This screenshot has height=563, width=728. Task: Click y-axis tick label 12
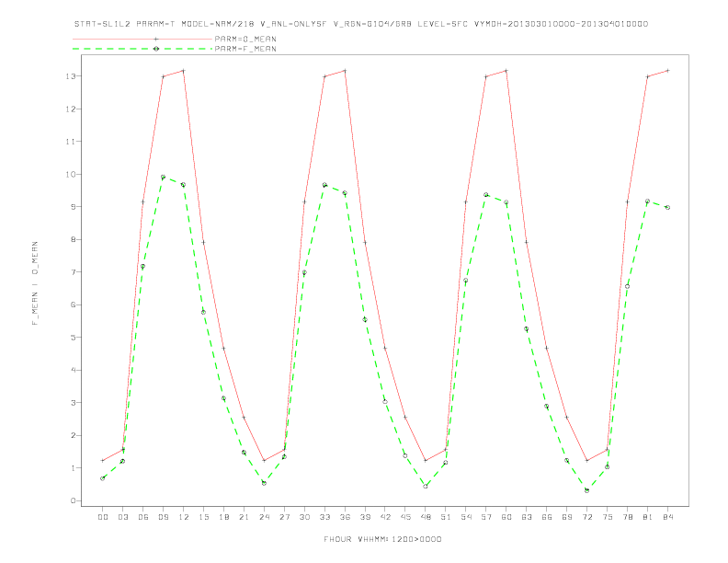[x=71, y=109]
